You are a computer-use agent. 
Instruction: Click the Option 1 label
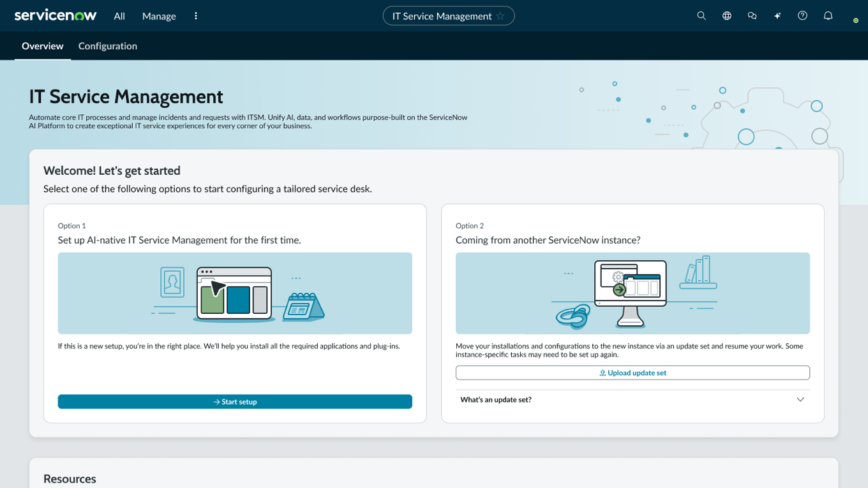(x=71, y=226)
